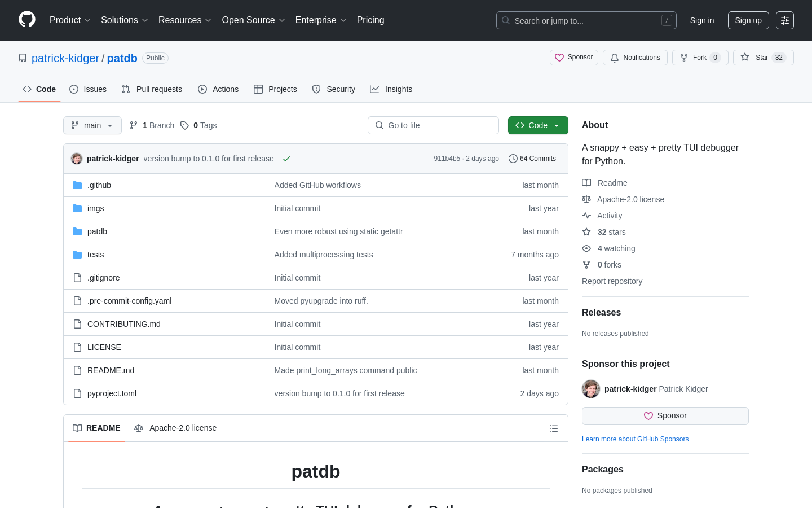Click the Sign in link
Image resolution: width=812 pixels, height=508 pixels.
pyautogui.click(x=702, y=20)
